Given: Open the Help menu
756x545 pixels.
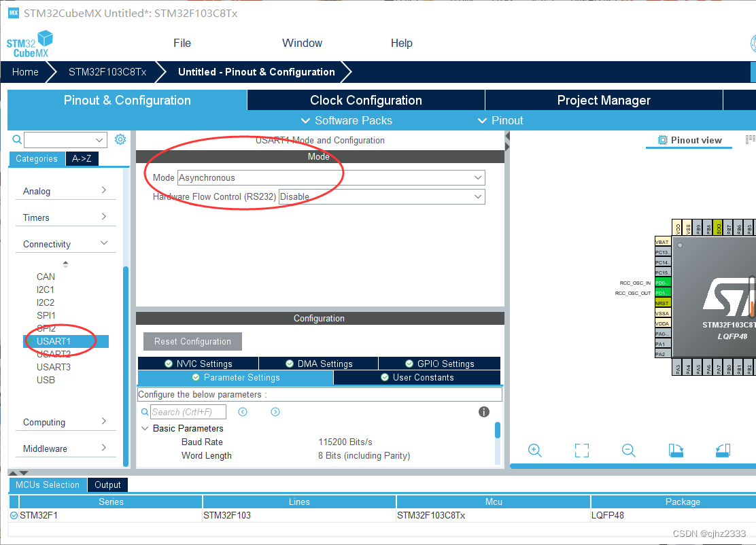Looking at the screenshot, I should click(x=402, y=43).
